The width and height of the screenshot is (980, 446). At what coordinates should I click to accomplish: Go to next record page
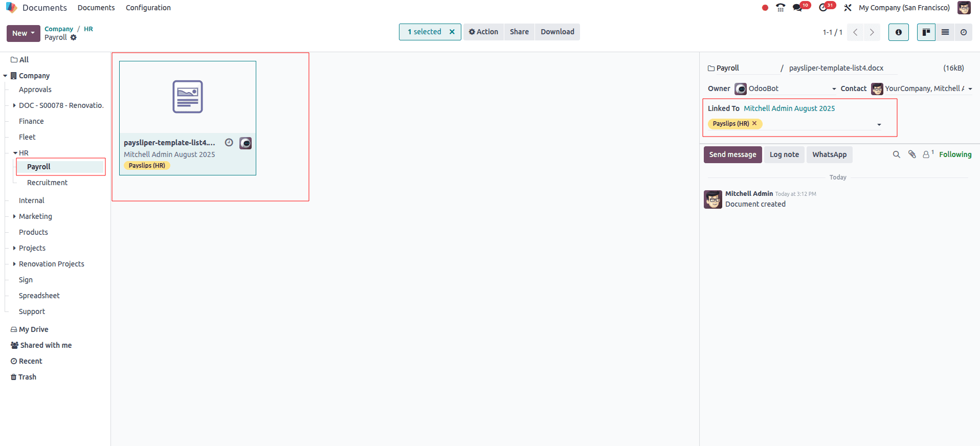coord(872,32)
